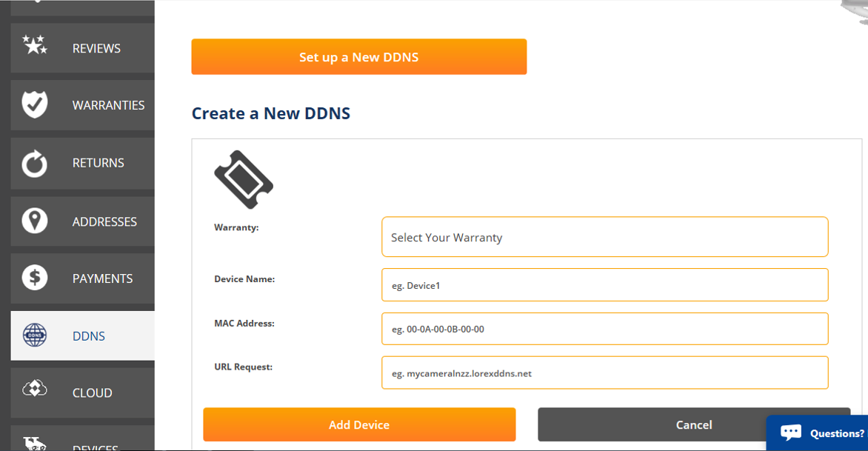The image size is (868, 451).
Task: Click the Warranties shield checkmark icon
Action: pyautogui.click(x=35, y=104)
